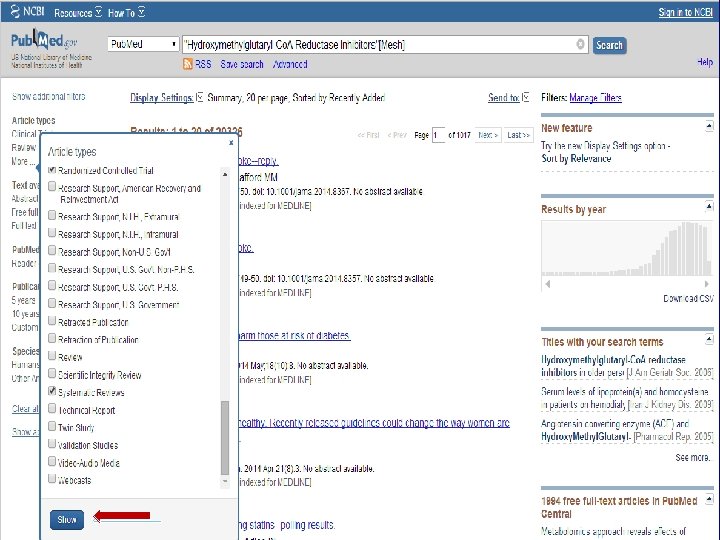This screenshot has width=720, height=540.
Task: Click the NCBI logo icon
Action: [x=15, y=11]
